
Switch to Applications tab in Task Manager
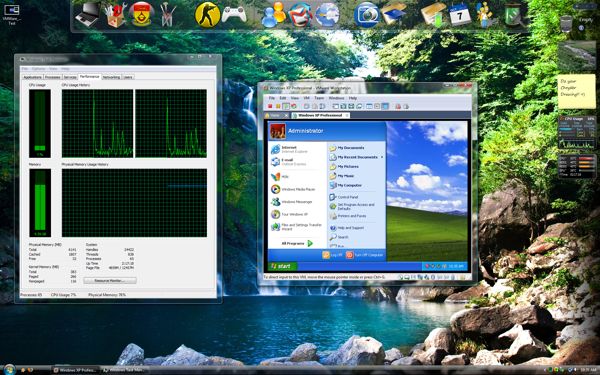(x=33, y=77)
